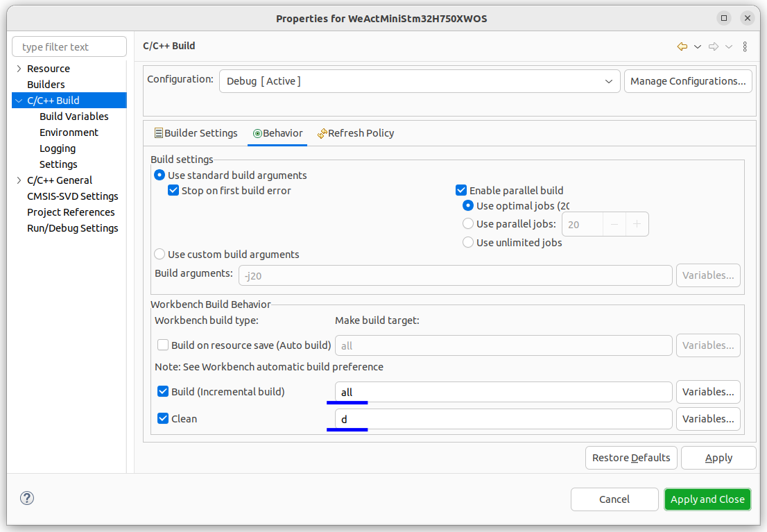Open the Refresh Policy tab

pyautogui.click(x=356, y=133)
